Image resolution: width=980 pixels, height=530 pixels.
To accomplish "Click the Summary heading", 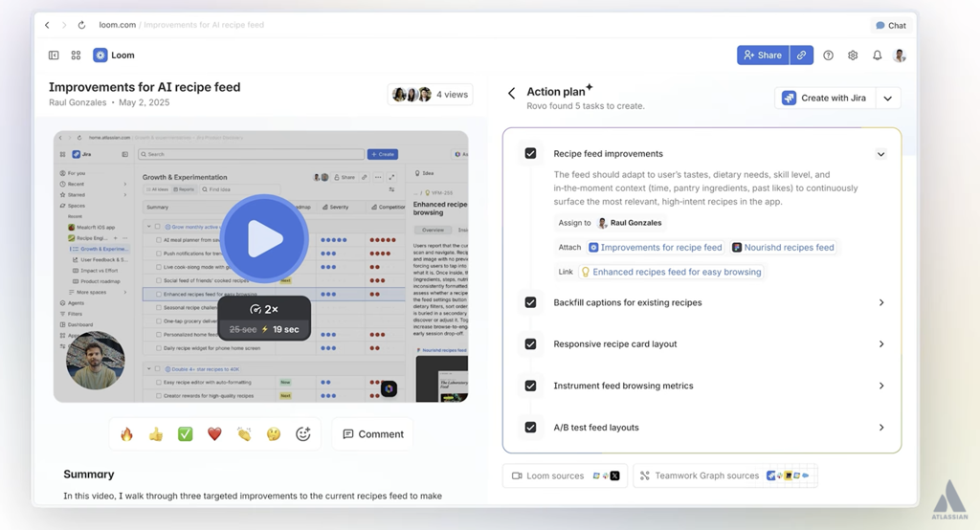I will (x=89, y=475).
